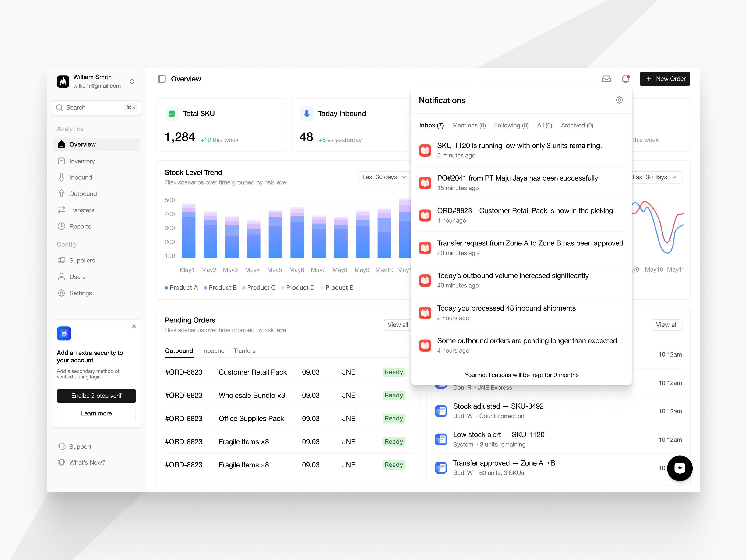The image size is (747, 560).
Task: Toggle Product A legend dot
Action: (x=166, y=288)
